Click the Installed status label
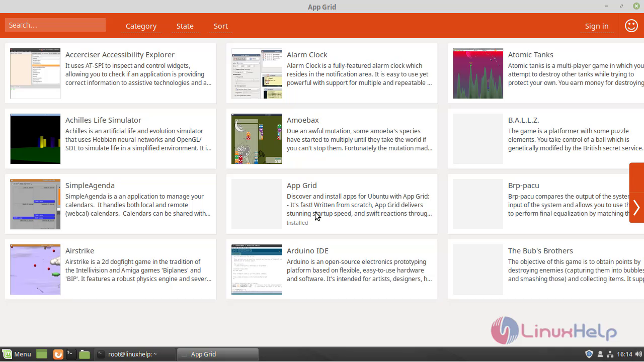 coord(297,223)
